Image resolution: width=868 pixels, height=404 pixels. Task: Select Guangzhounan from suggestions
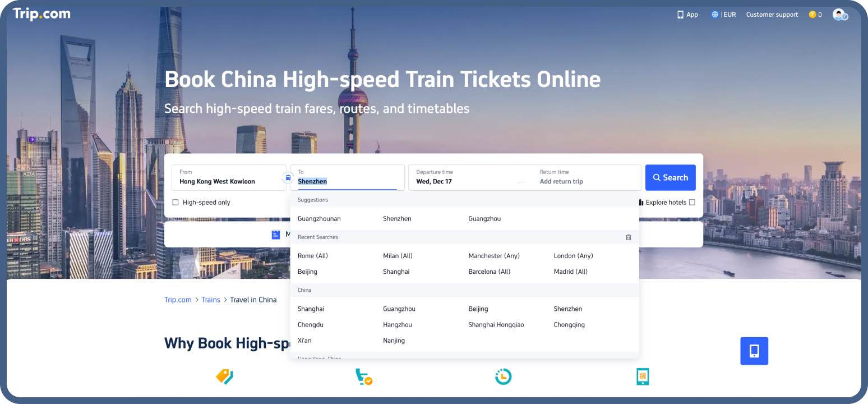click(x=319, y=219)
